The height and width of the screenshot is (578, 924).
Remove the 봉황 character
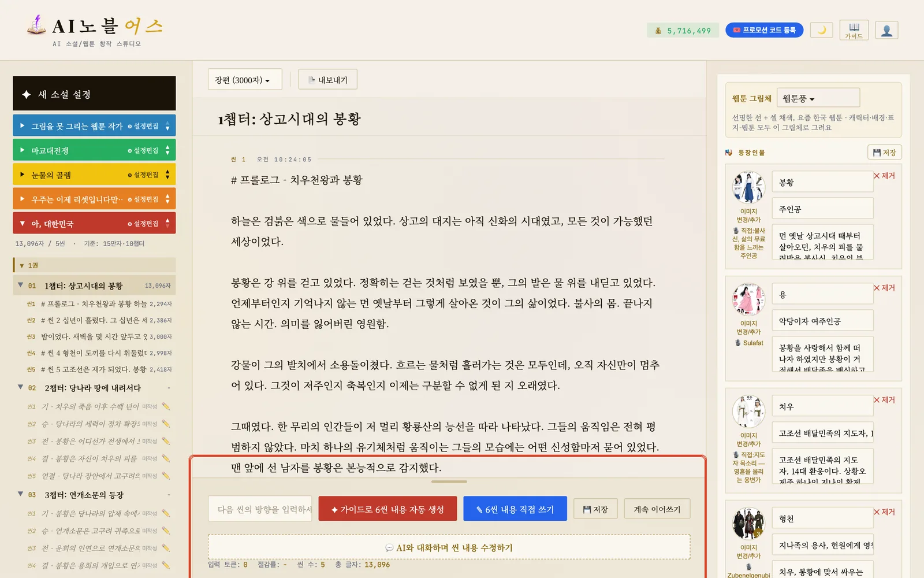pyautogui.click(x=884, y=176)
